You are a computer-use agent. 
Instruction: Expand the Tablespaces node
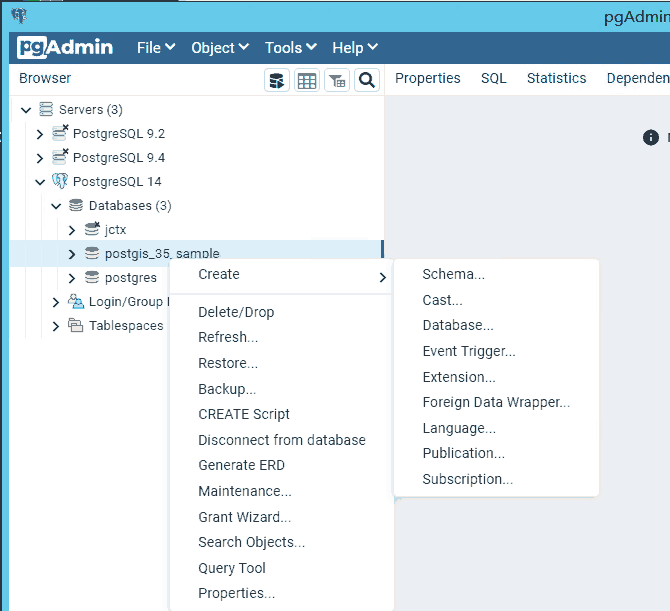tap(56, 326)
